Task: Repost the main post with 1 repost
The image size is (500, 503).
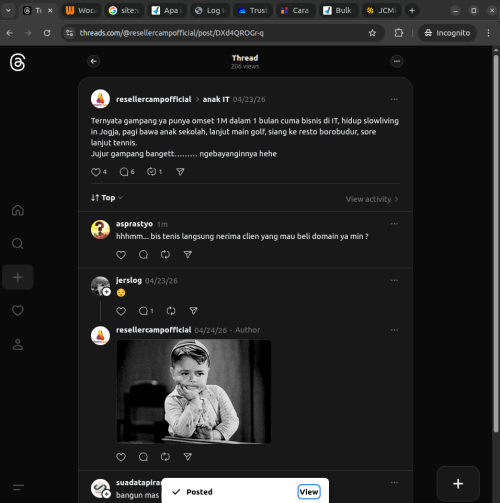Action: pyautogui.click(x=155, y=172)
